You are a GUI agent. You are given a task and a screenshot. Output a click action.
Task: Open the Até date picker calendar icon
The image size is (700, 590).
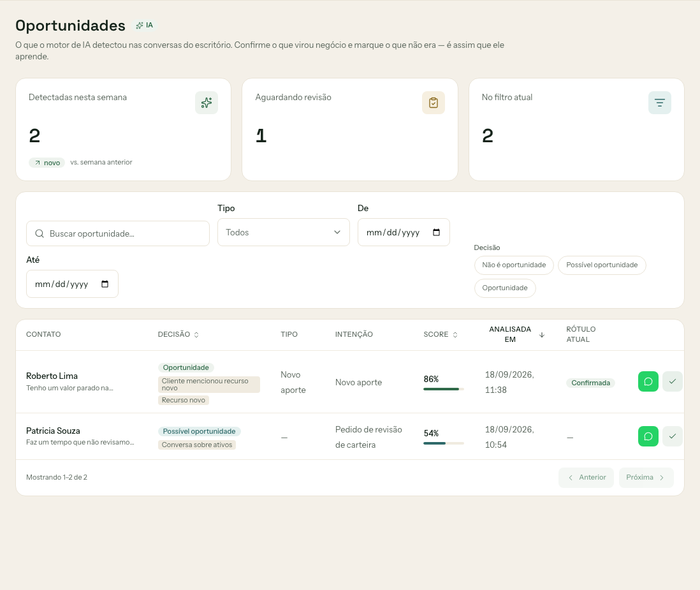(x=105, y=284)
